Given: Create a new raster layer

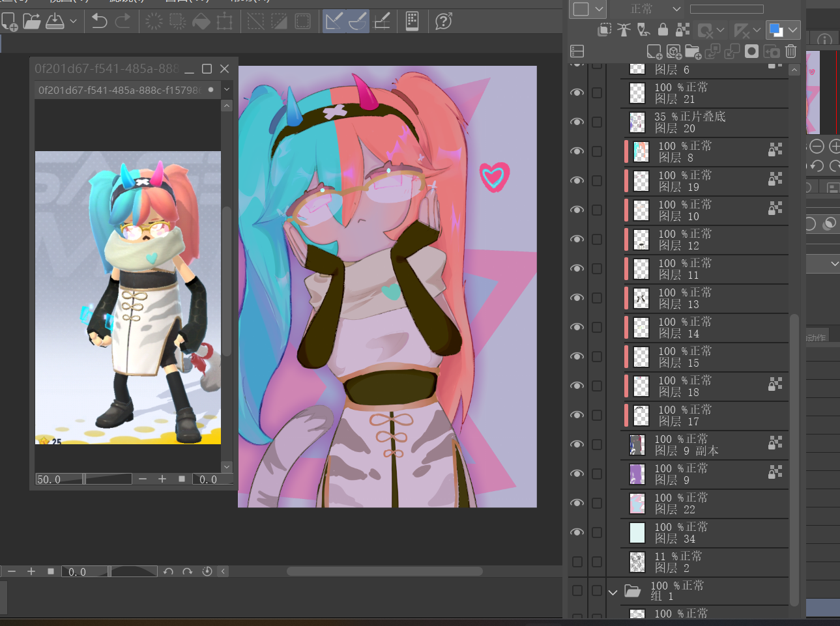Looking at the screenshot, I should (654, 51).
